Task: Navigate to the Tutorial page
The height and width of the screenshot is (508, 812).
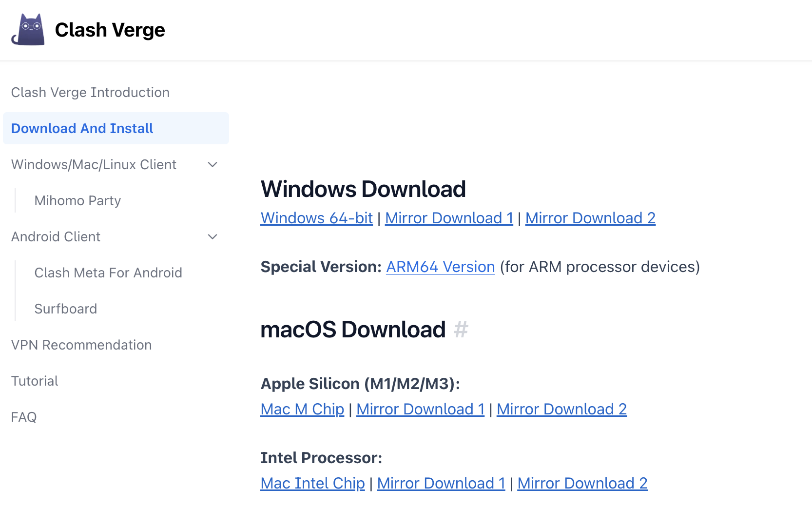Action: (35, 381)
